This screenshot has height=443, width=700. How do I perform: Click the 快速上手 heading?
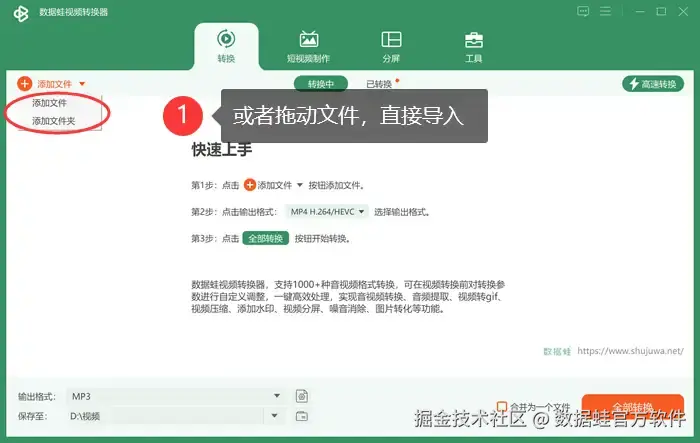click(222, 150)
